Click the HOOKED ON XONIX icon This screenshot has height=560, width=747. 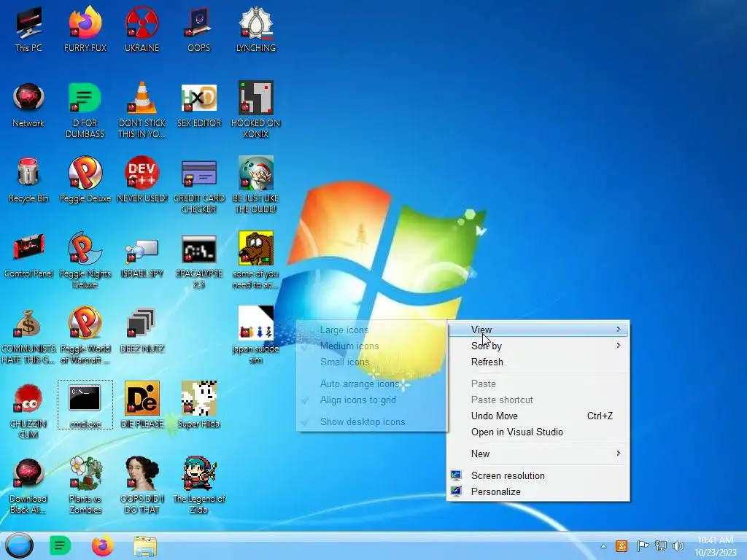[256, 109]
